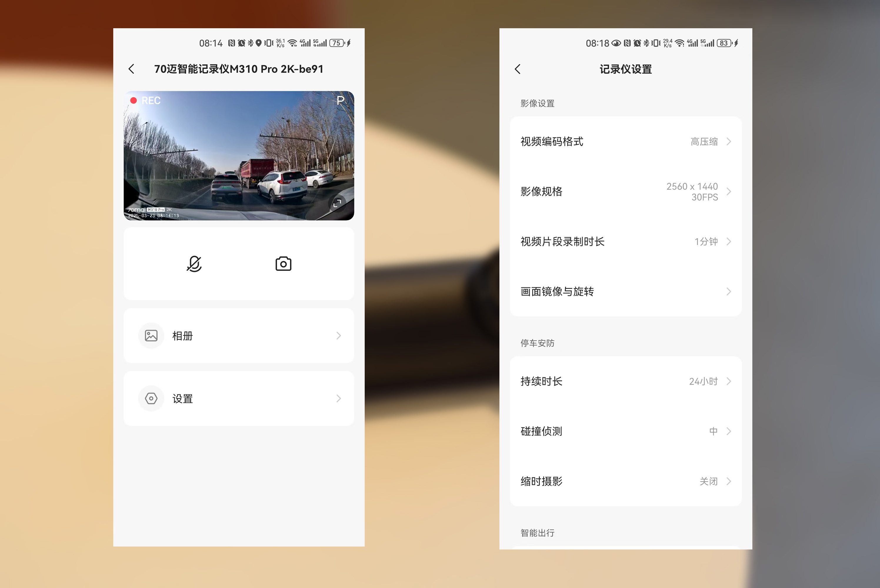This screenshot has height=588, width=880.
Task: Tap the live dashcam video preview
Action: (239, 156)
